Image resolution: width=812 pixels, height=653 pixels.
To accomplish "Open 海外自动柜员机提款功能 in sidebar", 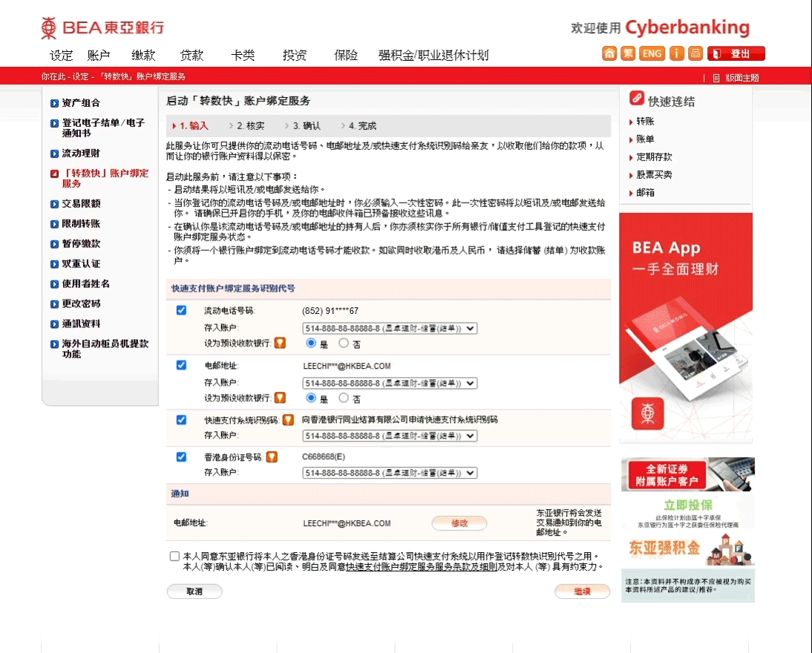I will 105,349.
